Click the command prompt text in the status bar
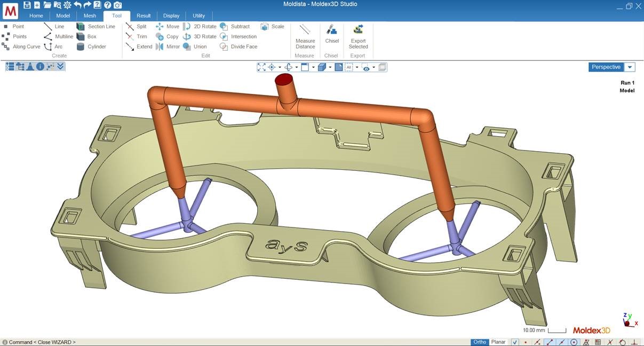644x346 pixels. point(42,342)
